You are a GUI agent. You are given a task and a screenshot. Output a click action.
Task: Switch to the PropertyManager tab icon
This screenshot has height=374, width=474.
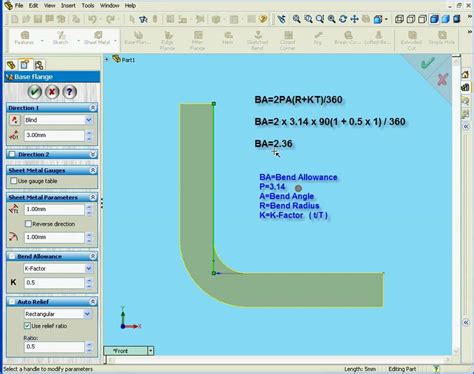pyautogui.click(x=25, y=64)
